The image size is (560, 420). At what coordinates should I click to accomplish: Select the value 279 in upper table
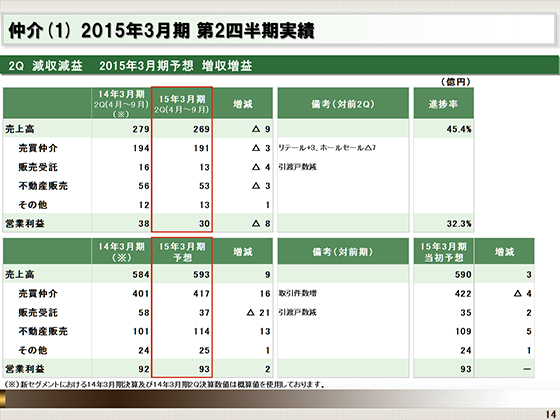(x=141, y=129)
